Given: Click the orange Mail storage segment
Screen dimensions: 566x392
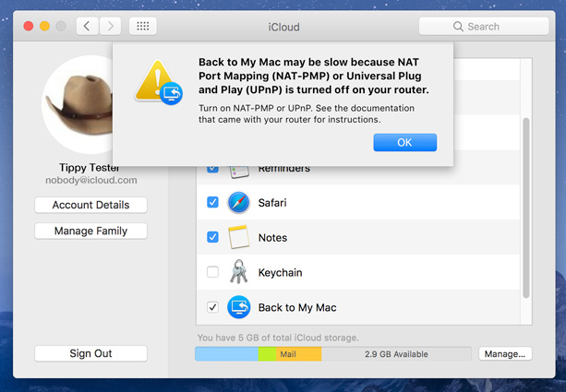Looking at the screenshot, I should click(298, 354).
